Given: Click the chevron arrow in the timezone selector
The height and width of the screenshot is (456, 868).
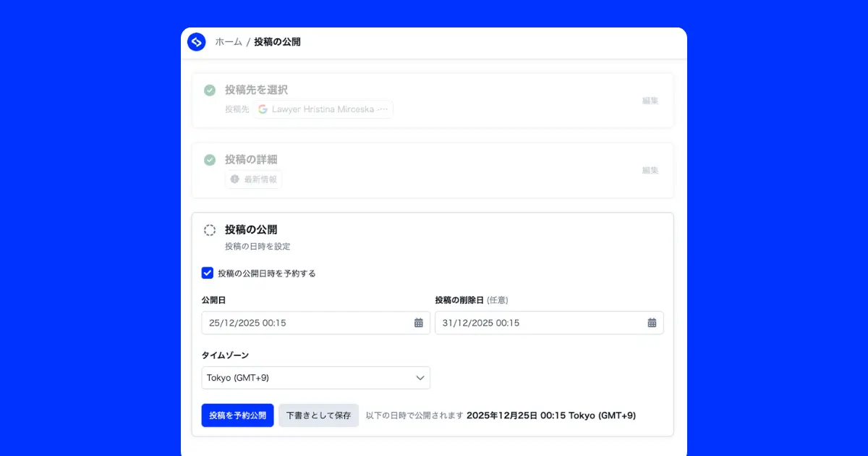Looking at the screenshot, I should pos(420,378).
